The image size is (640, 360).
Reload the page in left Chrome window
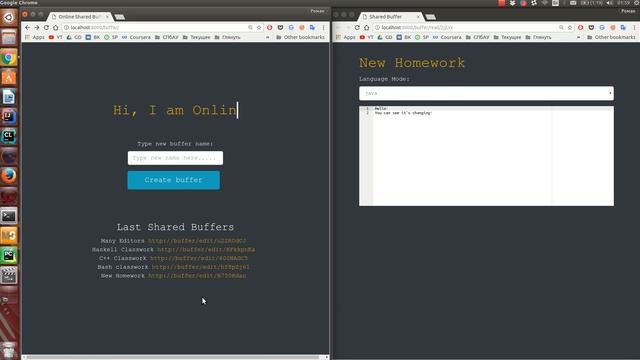[x=46, y=27]
